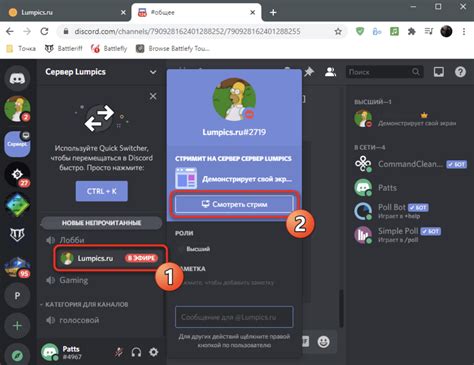Explore public servers compass icon
The image size is (474, 365).
tap(17, 355)
